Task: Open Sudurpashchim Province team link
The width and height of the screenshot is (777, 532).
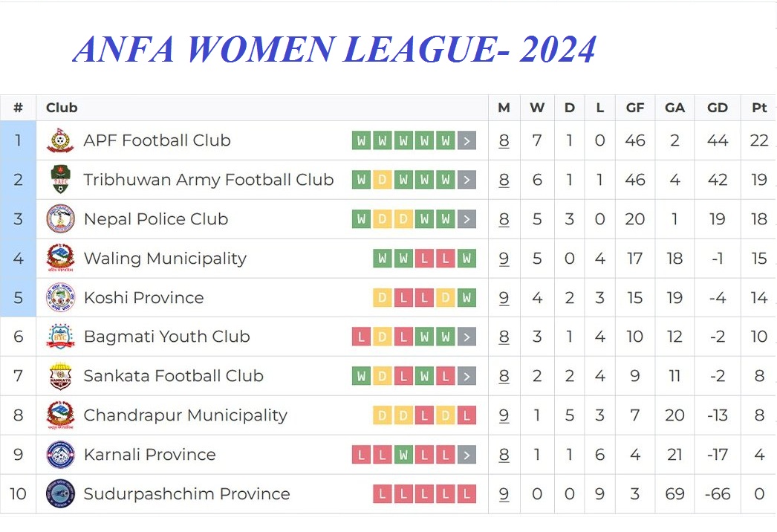Action: [186, 494]
